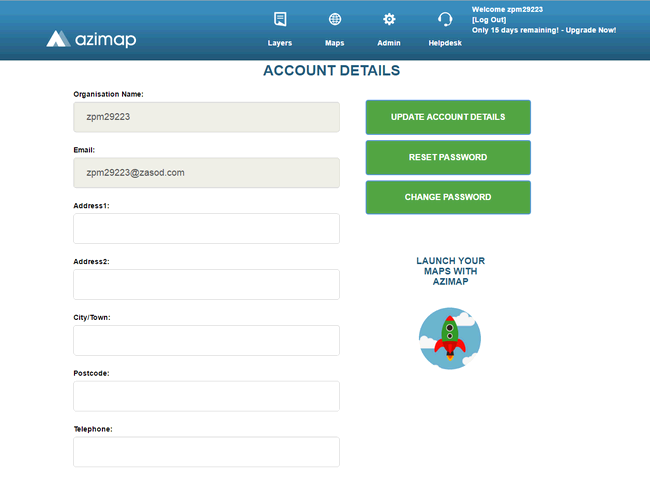
Task: Click the Admin gear icon
Action: coord(389,19)
